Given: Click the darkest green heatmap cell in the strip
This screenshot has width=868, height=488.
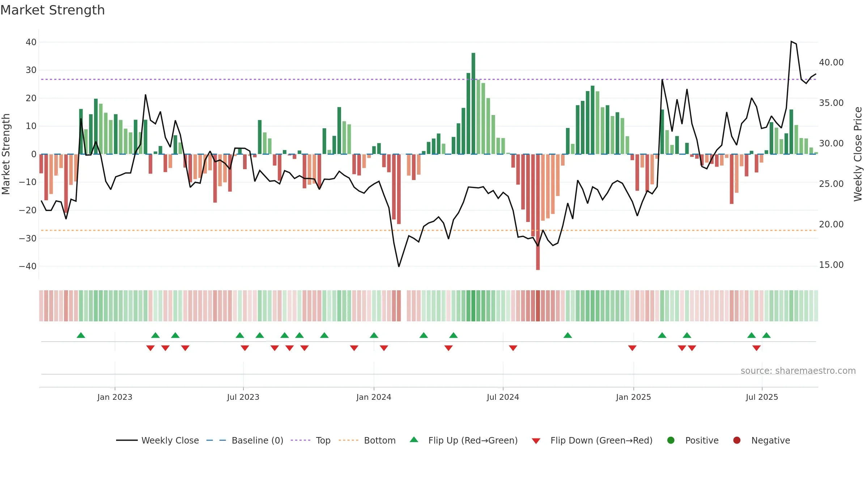Looking at the screenshot, I should pos(473,306).
